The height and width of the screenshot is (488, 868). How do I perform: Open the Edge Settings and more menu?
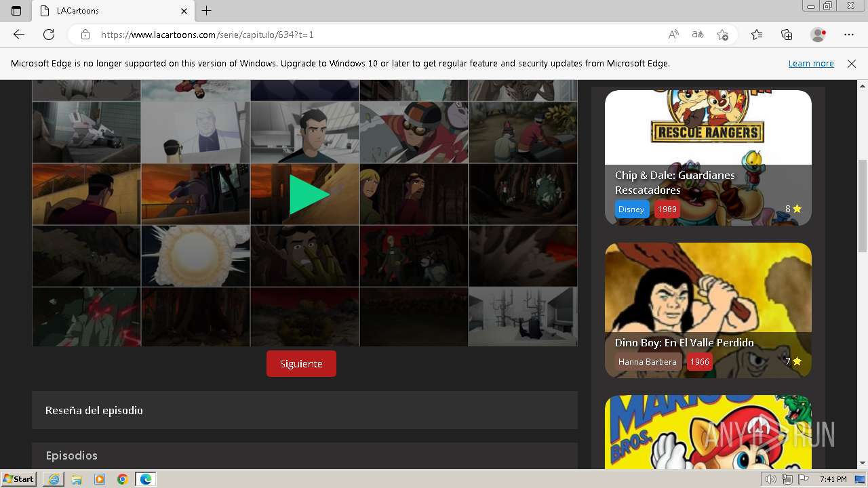(x=849, y=35)
